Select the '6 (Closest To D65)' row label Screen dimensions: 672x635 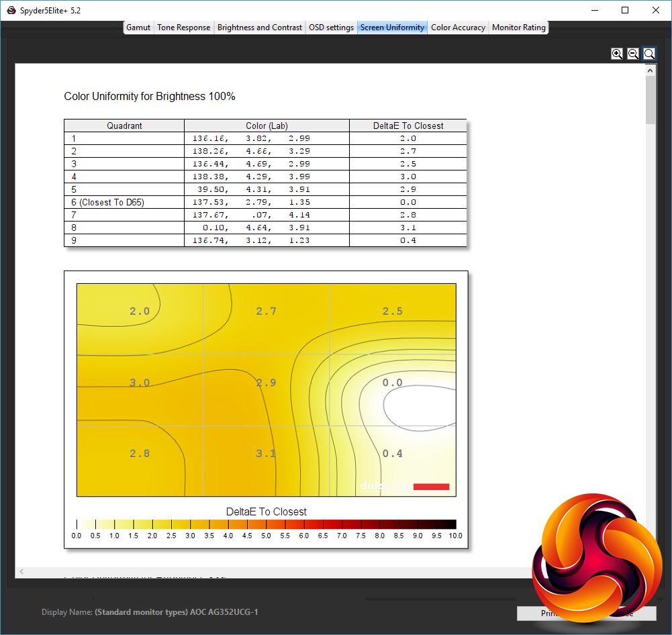pyautogui.click(x=107, y=202)
